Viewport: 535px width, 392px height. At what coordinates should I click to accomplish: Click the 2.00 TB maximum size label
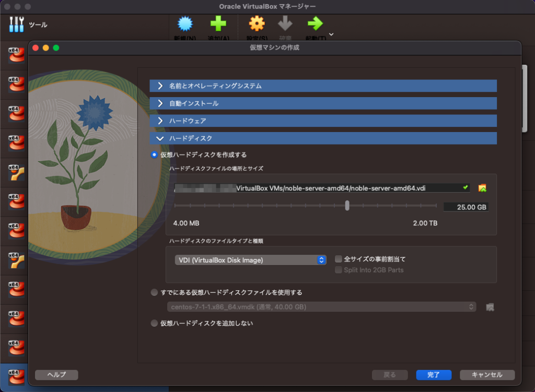tap(425, 223)
